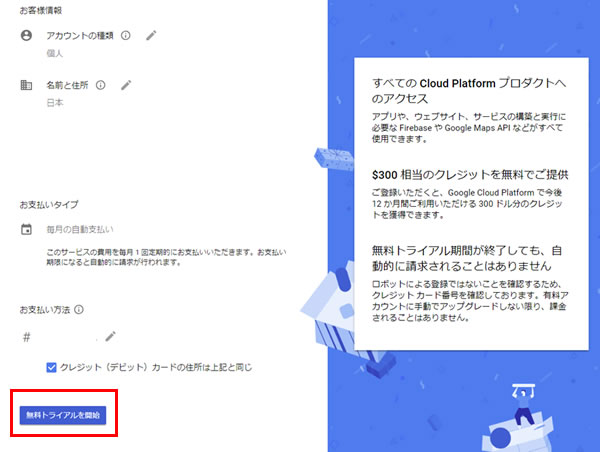
Task: Click the # card number symbol
Action: click(26, 337)
